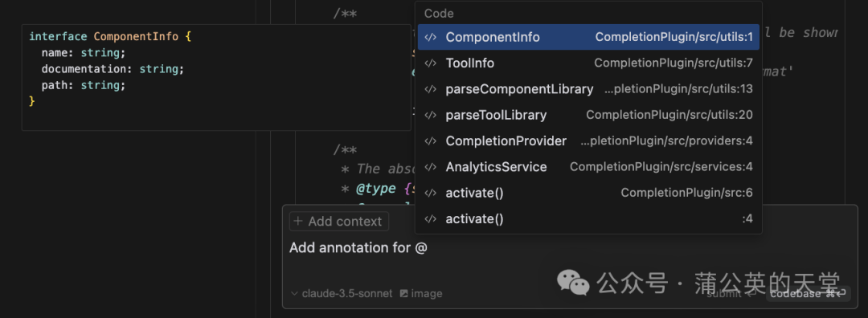Click the code icon beside ComponentInfo

(430, 38)
